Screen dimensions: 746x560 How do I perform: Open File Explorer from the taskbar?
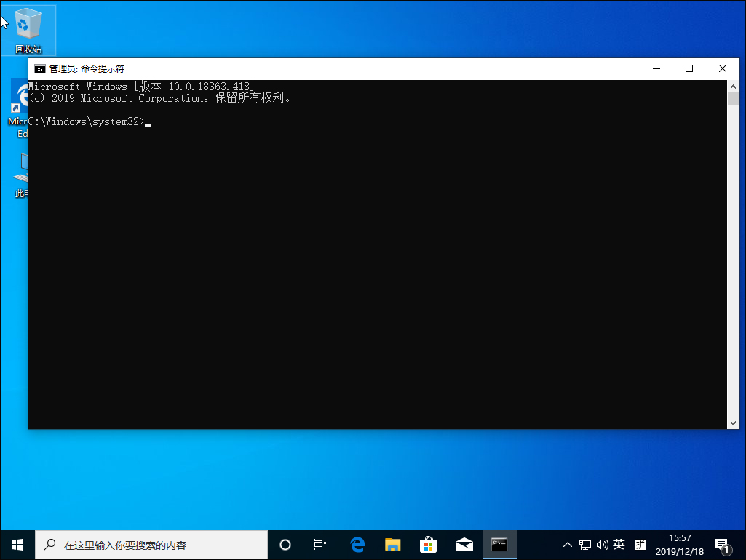pyautogui.click(x=393, y=544)
